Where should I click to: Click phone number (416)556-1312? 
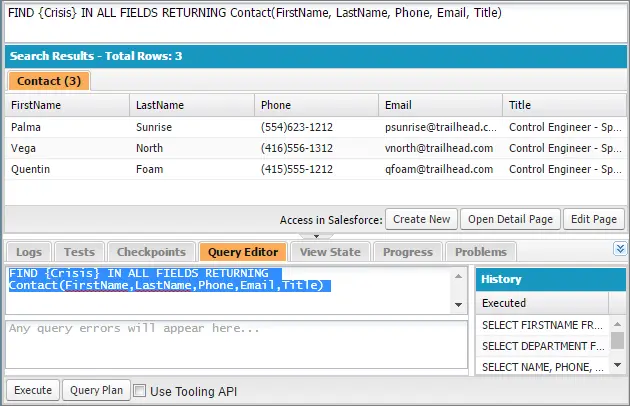tap(297, 148)
